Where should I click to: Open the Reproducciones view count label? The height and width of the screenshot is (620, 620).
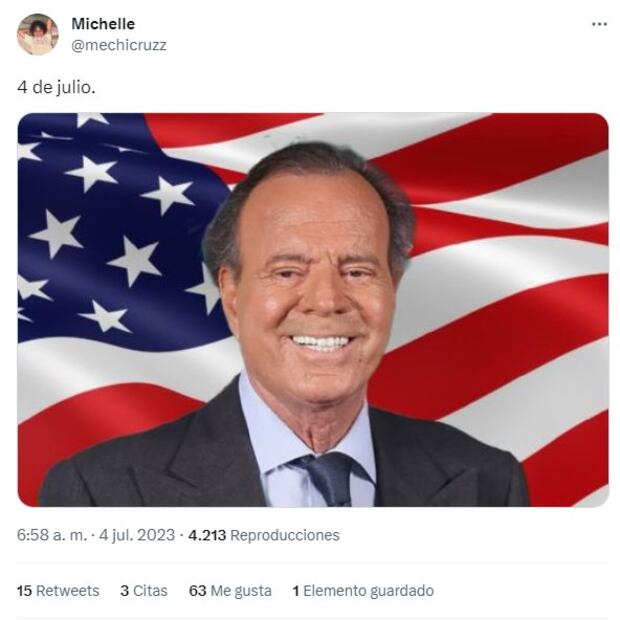tap(285, 535)
